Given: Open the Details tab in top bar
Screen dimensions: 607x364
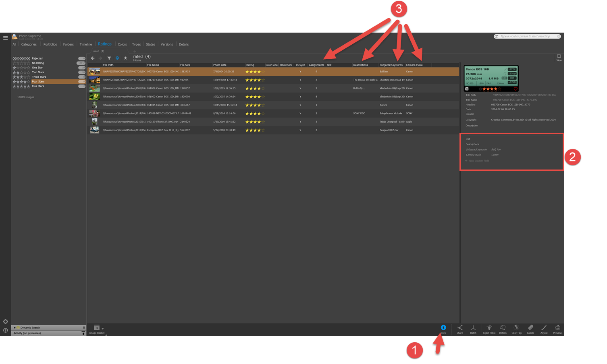Looking at the screenshot, I should pyautogui.click(x=183, y=44).
